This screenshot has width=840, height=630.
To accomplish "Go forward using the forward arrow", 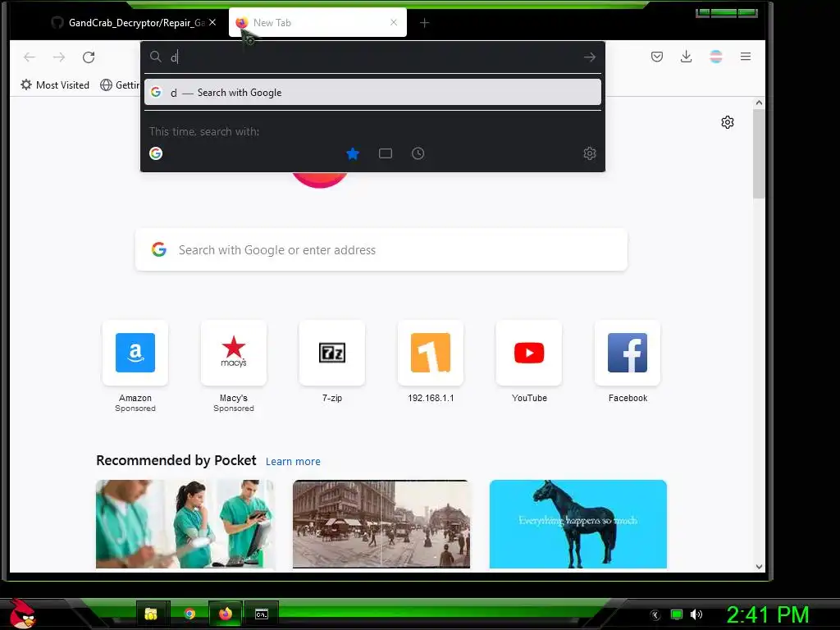I will pyautogui.click(x=59, y=57).
